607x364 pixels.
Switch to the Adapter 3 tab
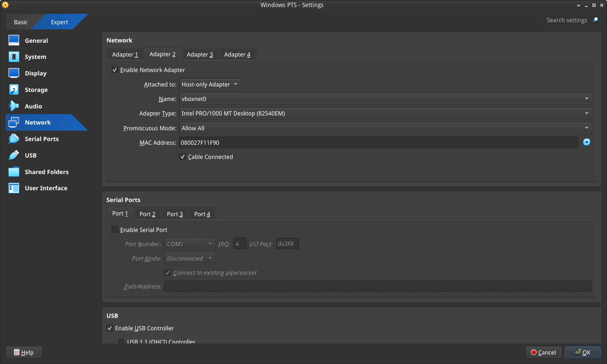(x=200, y=55)
